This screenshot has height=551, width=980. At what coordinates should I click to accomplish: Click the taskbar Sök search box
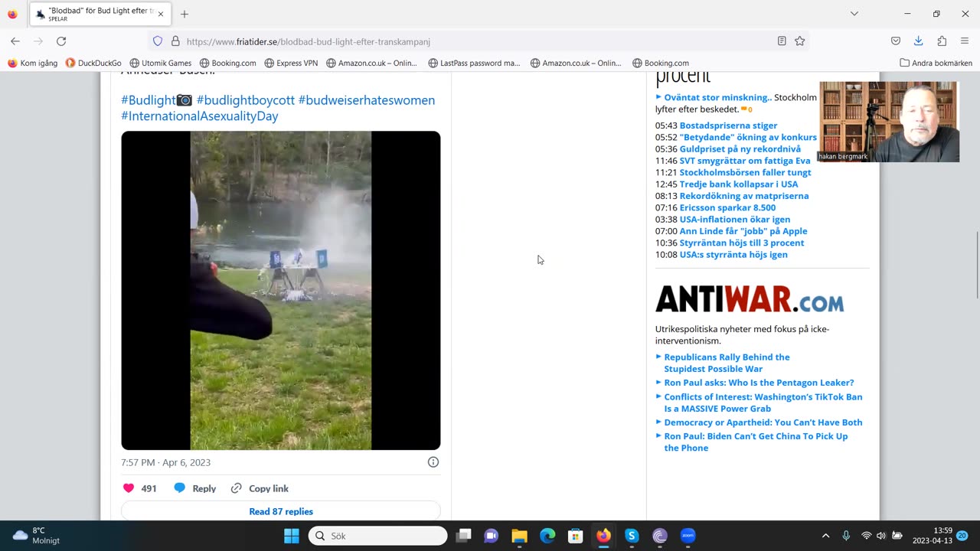pos(377,536)
